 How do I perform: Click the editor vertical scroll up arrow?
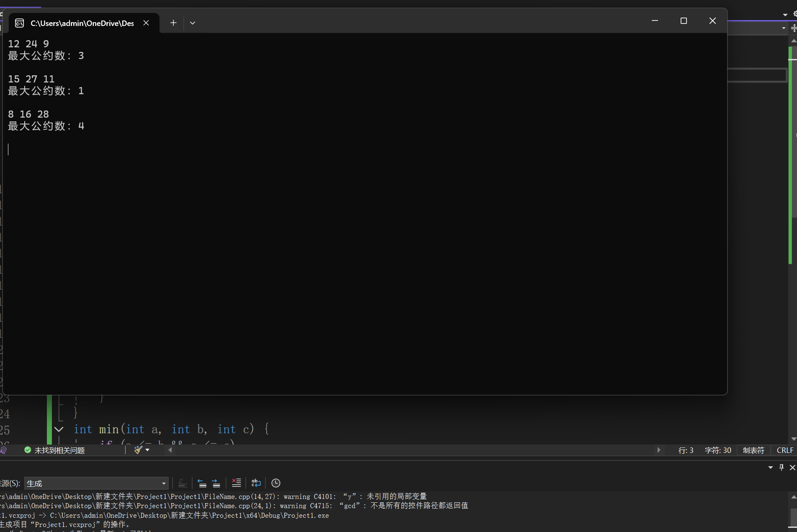(794, 41)
